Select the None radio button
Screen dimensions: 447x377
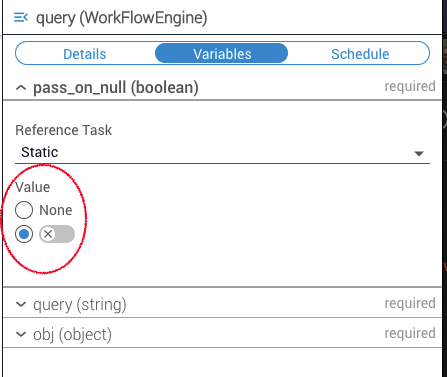(24, 210)
